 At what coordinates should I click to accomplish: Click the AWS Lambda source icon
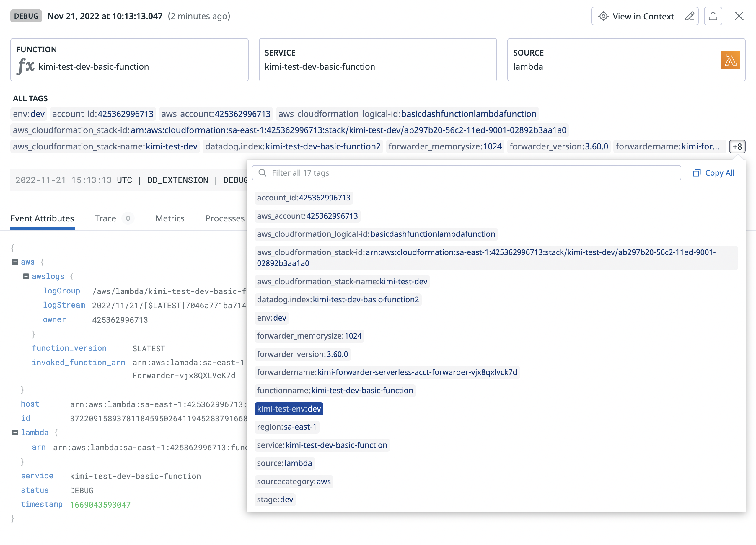point(730,60)
